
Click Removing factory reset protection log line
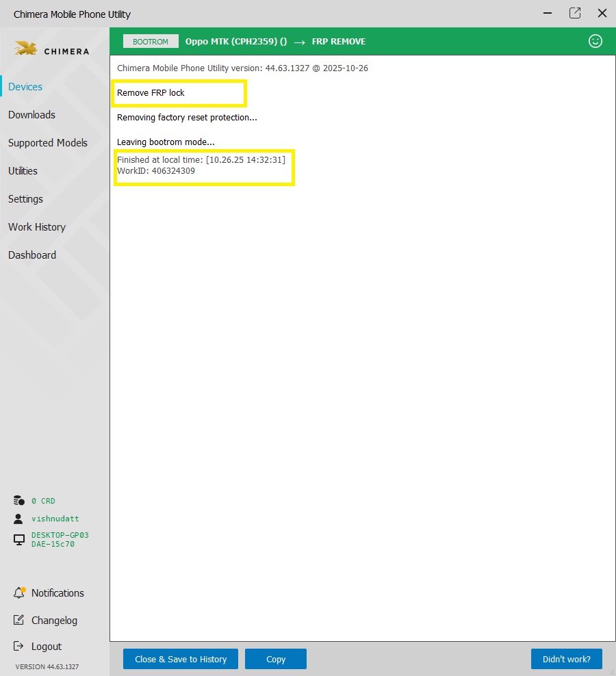pos(187,117)
